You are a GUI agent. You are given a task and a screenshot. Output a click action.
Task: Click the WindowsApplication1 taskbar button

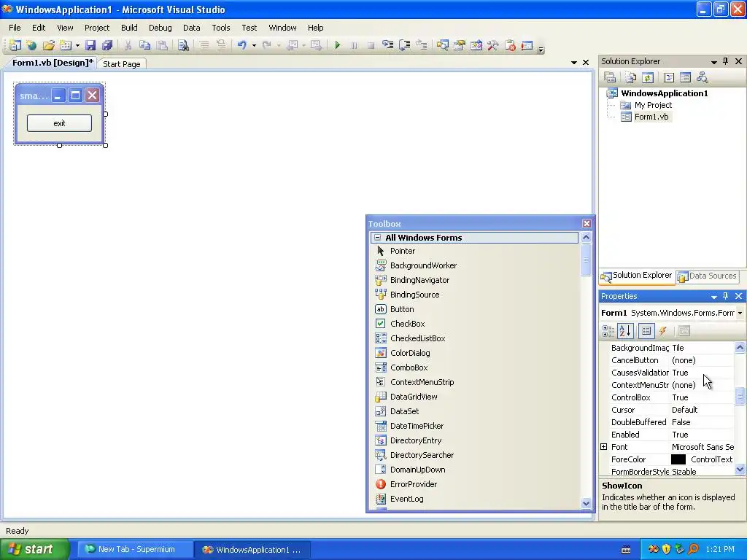point(252,550)
